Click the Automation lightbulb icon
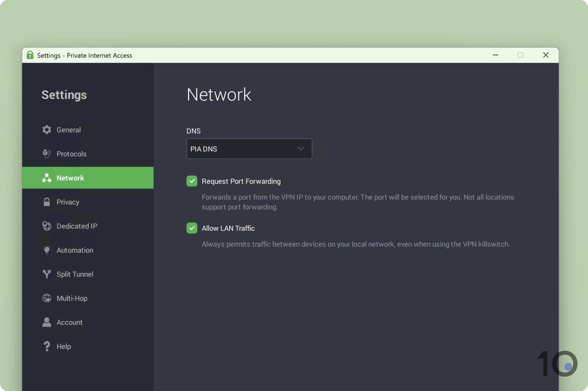The width and height of the screenshot is (588, 391). click(x=46, y=250)
